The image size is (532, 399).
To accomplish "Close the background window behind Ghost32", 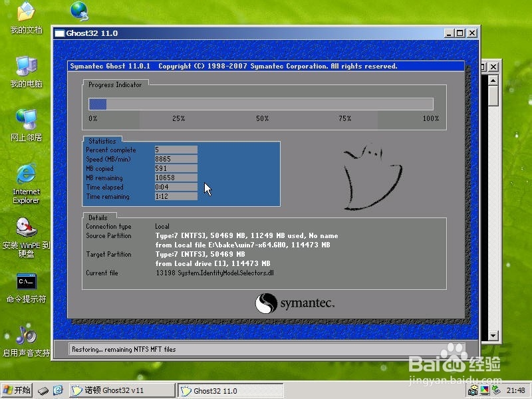I will coord(493,67).
